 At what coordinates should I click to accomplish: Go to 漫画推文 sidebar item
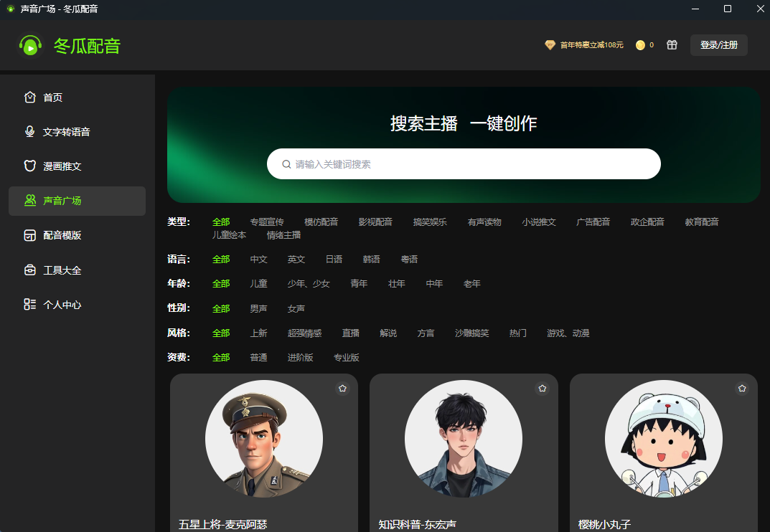pos(62,166)
